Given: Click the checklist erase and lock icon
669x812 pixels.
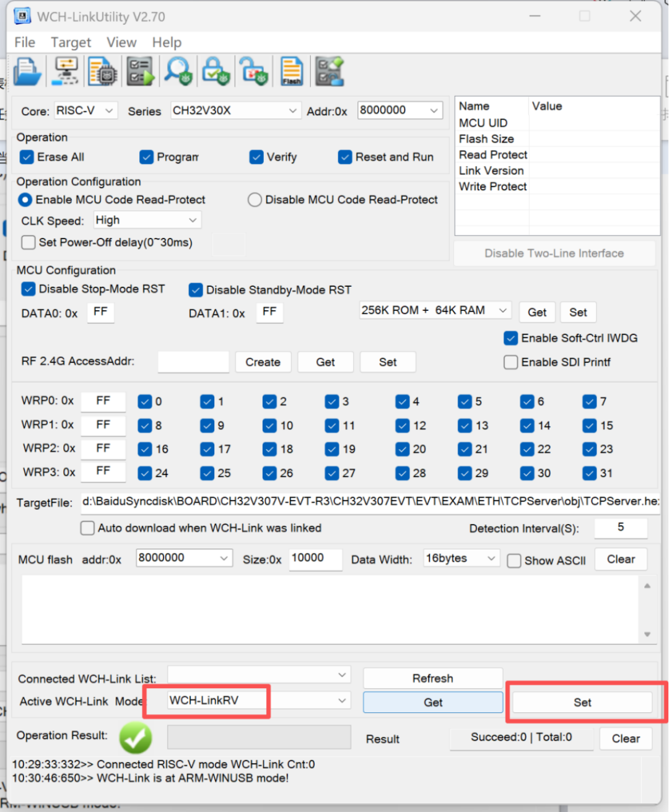Looking at the screenshot, I should click(x=330, y=72).
